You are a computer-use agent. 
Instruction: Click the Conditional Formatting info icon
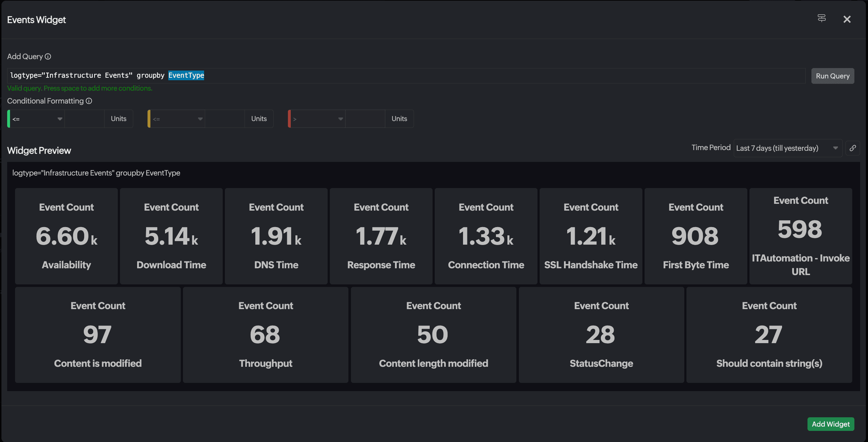coord(89,101)
